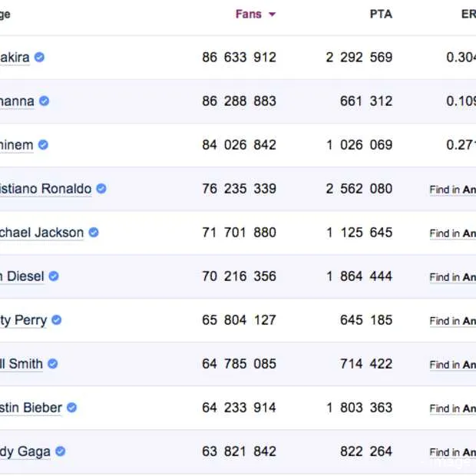Select PTA value 645 185
This screenshot has height=476, width=476.
(x=366, y=320)
